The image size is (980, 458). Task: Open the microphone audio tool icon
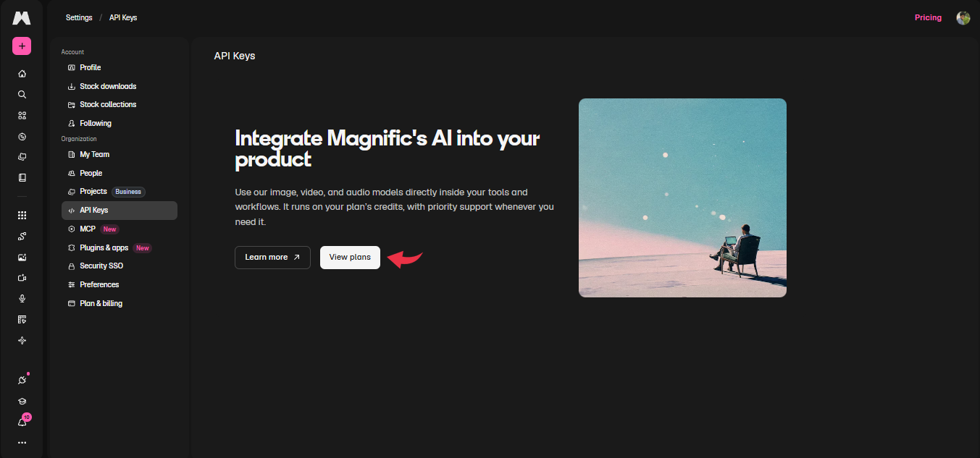click(22, 299)
